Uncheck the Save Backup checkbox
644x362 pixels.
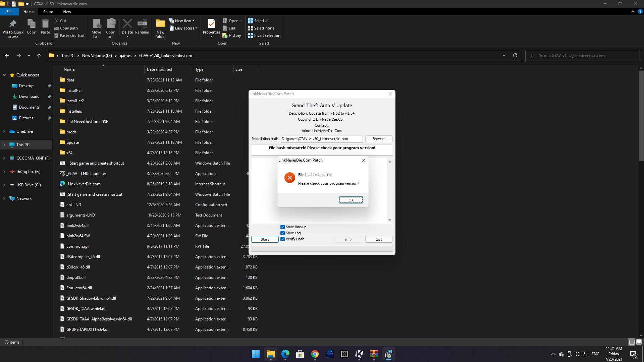coord(282,227)
